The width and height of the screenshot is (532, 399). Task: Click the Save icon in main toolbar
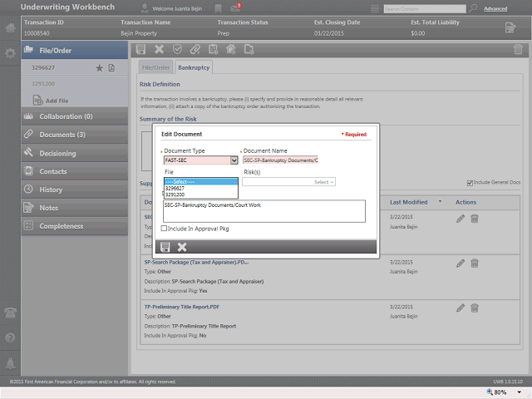(140, 49)
